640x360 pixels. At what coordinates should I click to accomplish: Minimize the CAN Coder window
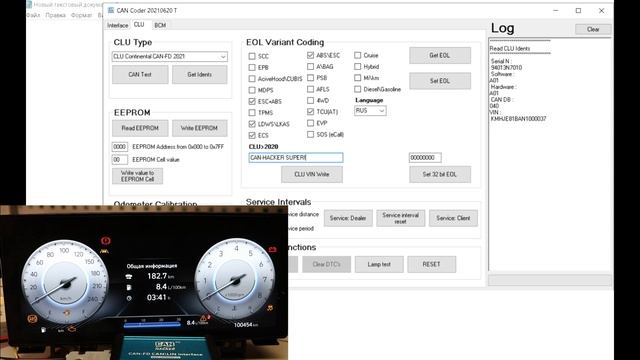[x=556, y=11]
